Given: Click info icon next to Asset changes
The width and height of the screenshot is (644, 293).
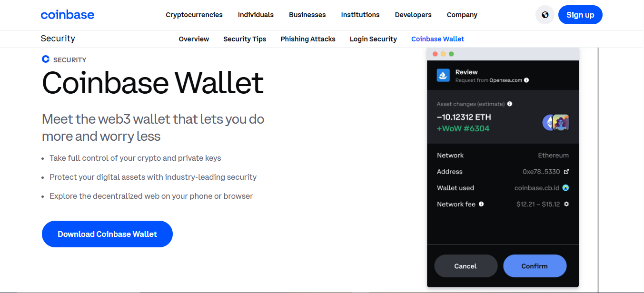Looking at the screenshot, I should coord(510,104).
